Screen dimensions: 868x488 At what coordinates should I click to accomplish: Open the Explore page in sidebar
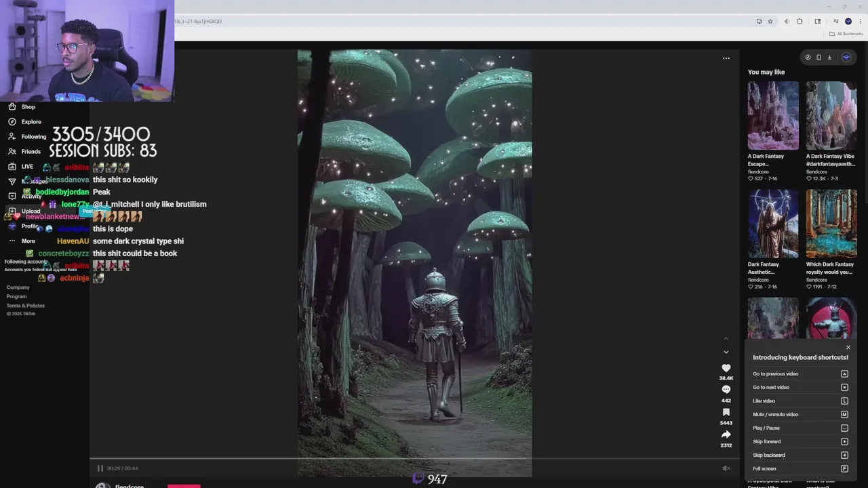pos(24,121)
